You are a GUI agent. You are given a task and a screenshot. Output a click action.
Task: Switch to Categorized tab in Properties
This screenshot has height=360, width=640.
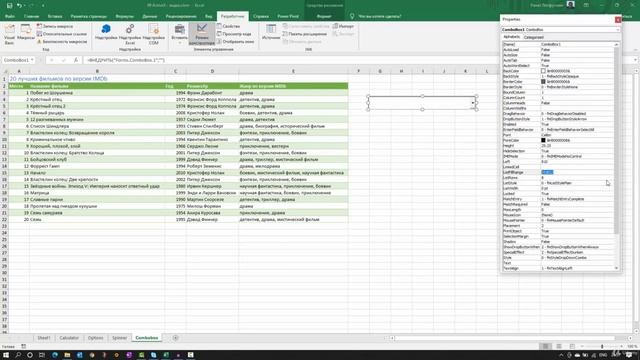[x=533, y=37]
